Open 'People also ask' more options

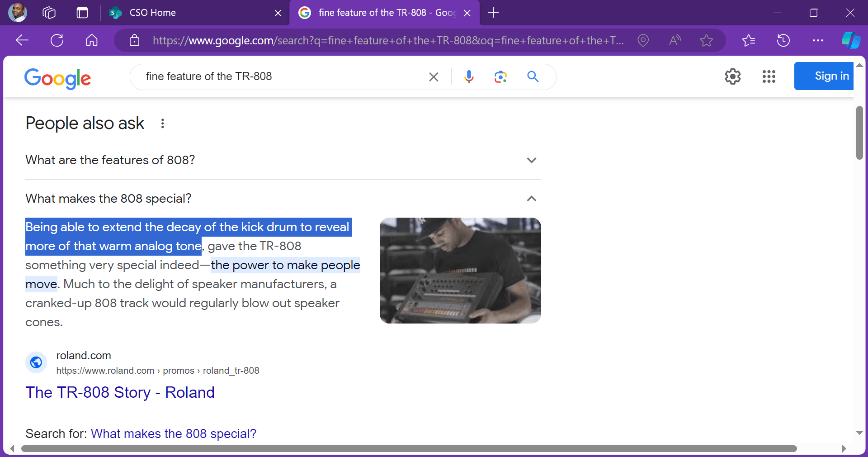click(162, 124)
